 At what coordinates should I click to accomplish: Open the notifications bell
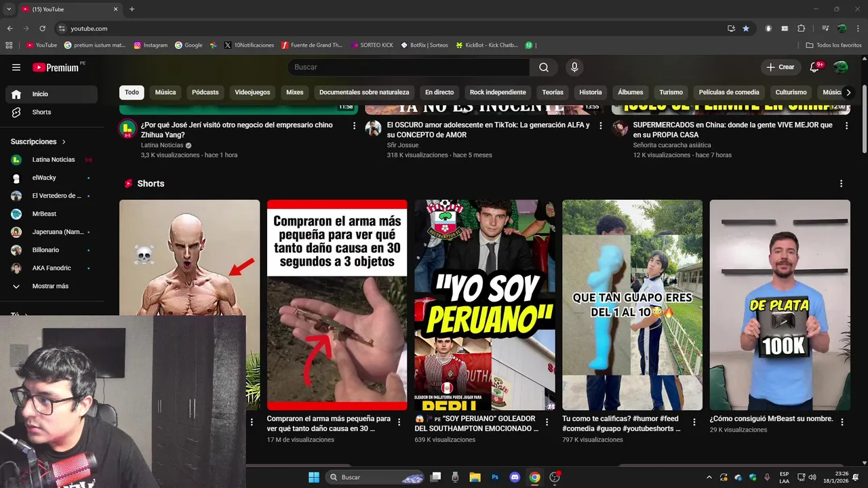(x=816, y=67)
